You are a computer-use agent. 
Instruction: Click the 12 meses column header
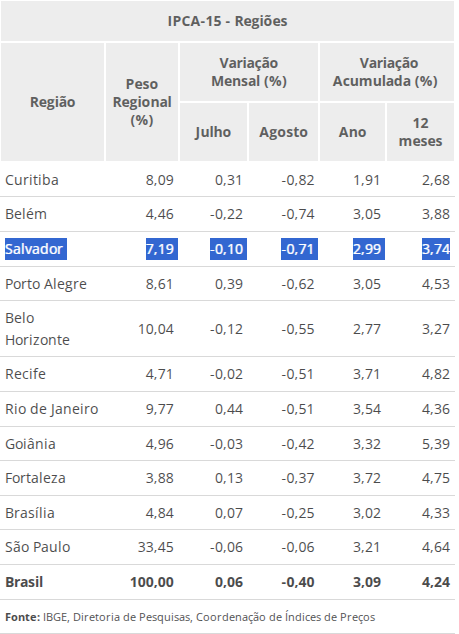point(420,132)
